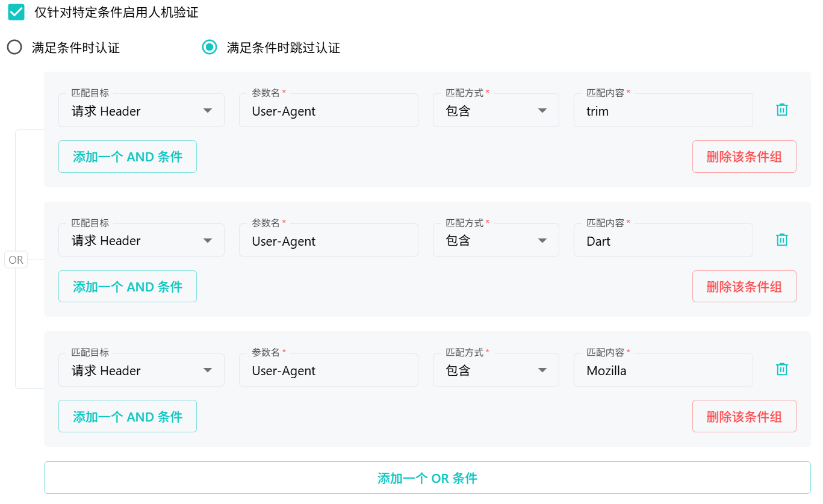Click 添加一个 OR 条件 button
823x504 pixels.
click(x=427, y=478)
